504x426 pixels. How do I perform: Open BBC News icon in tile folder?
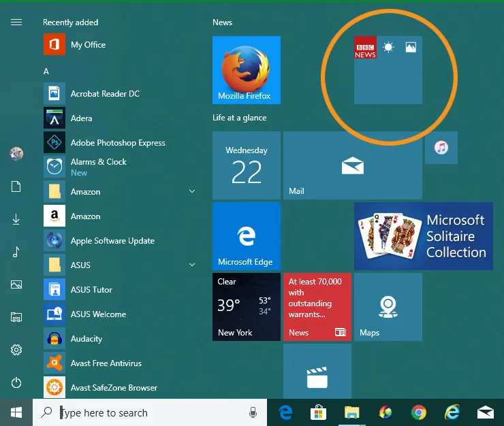pos(365,47)
